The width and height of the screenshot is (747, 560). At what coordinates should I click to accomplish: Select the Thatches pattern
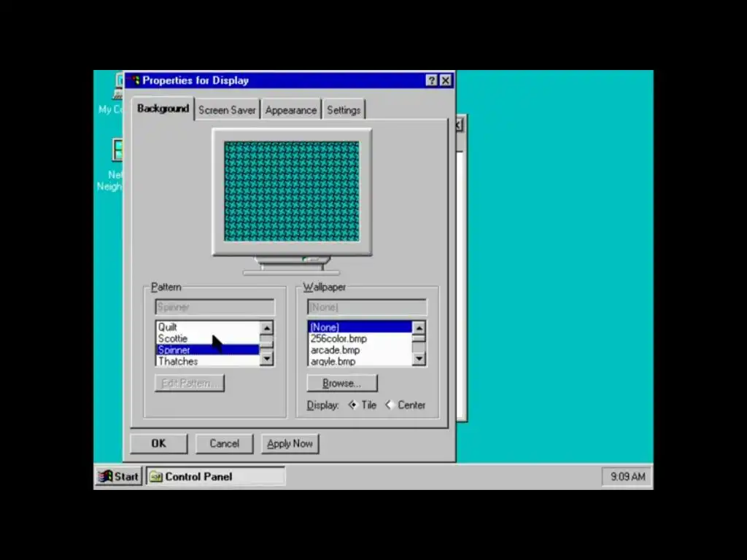[x=208, y=361]
